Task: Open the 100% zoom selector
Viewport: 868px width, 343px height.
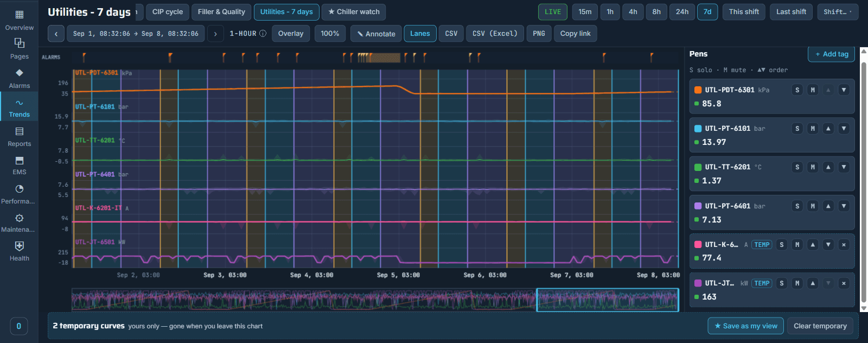Action: 330,34
